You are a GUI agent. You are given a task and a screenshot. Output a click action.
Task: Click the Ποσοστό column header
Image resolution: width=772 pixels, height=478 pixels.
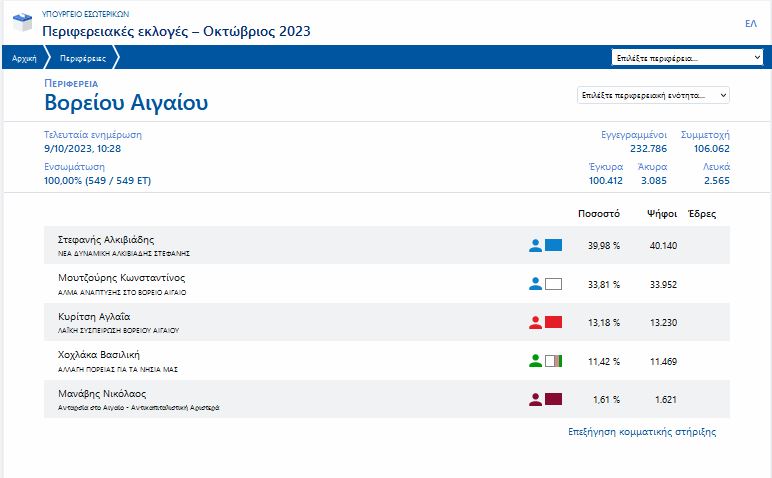pos(600,214)
